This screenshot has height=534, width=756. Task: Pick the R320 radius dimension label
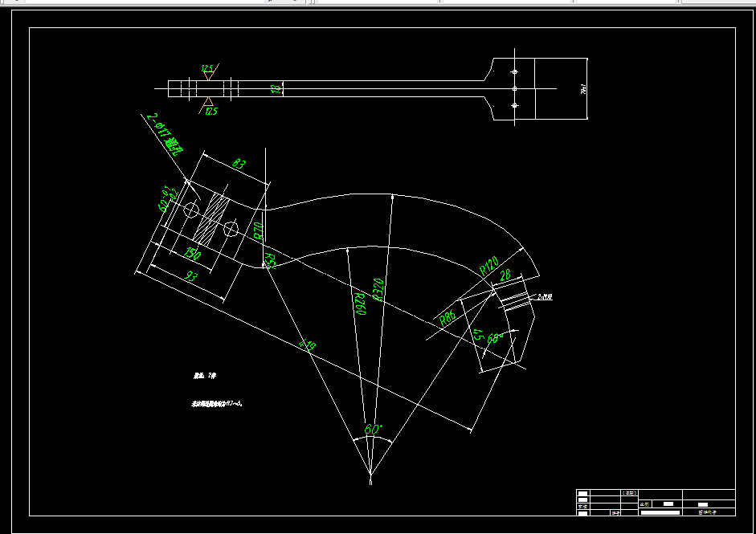378,290
